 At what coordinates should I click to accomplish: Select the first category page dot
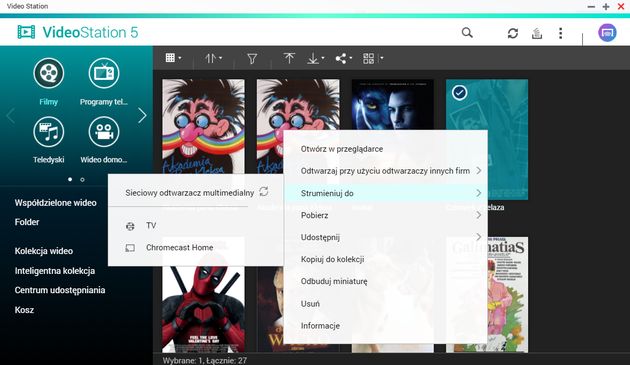point(70,179)
